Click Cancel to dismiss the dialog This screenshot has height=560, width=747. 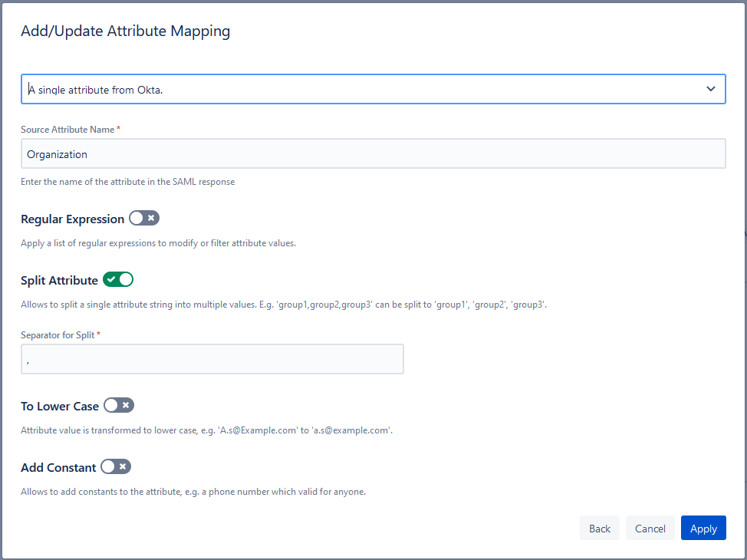pos(650,528)
